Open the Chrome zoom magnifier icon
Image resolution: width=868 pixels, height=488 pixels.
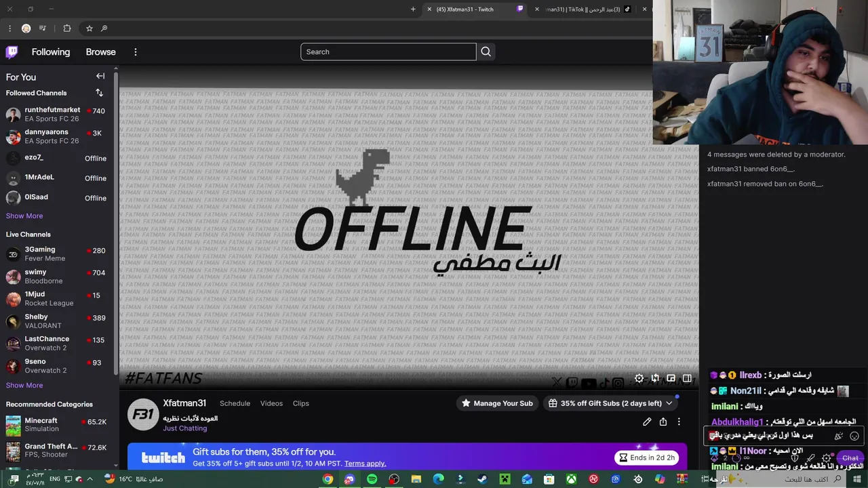[104, 28]
